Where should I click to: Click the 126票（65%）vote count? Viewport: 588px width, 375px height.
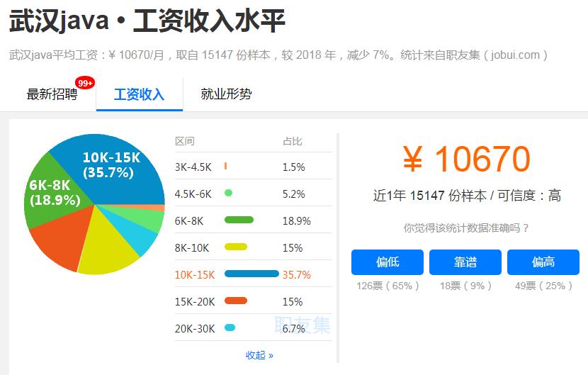388,286
